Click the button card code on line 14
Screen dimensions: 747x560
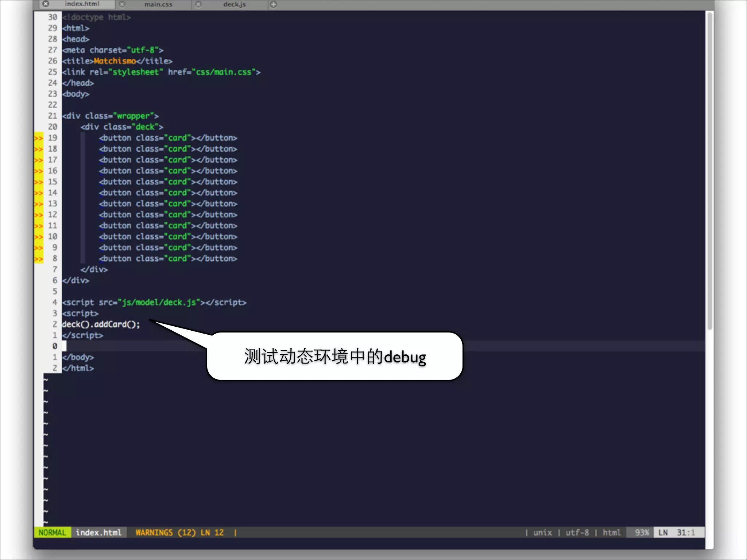(x=168, y=192)
